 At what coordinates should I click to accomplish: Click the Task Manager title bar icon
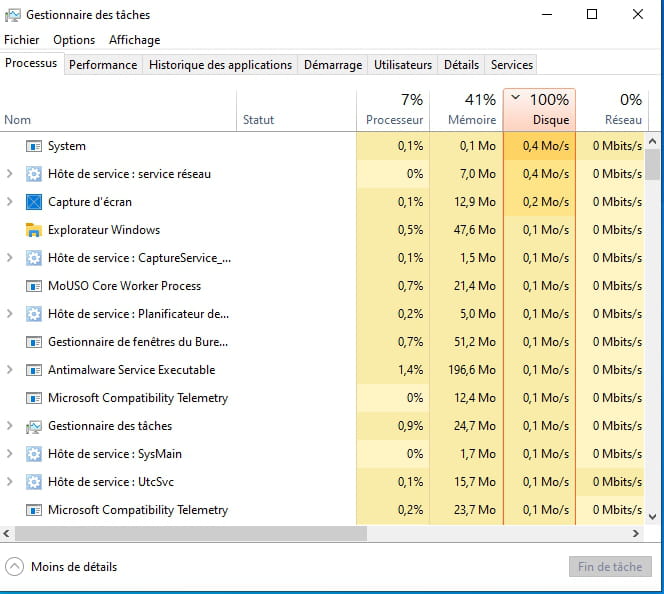click(13, 15)
